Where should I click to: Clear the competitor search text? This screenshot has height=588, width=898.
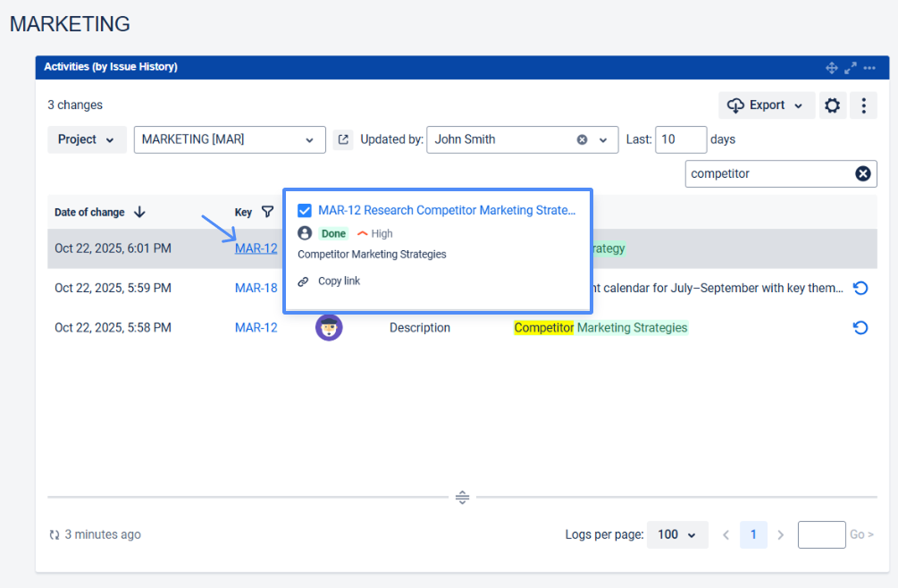coord(862,173)
